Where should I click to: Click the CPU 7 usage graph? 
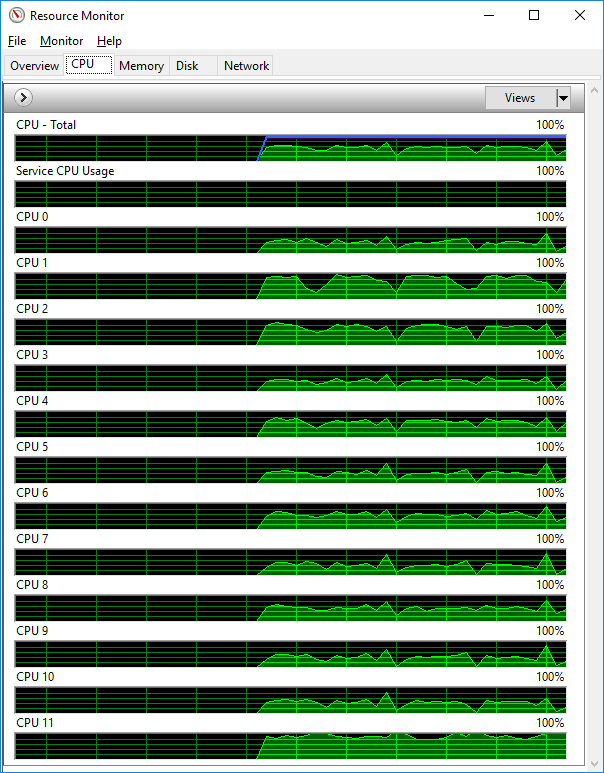click(x=290, y=562)
